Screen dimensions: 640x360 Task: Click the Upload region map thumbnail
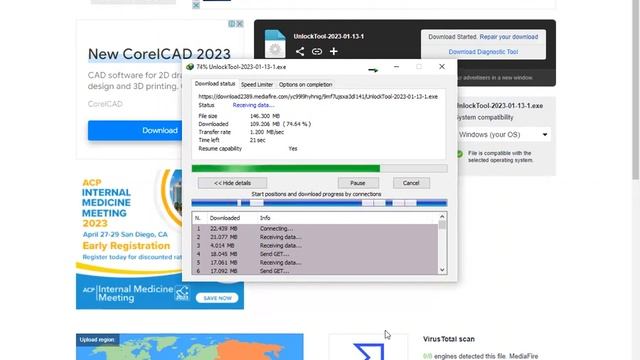pos(190,347)
